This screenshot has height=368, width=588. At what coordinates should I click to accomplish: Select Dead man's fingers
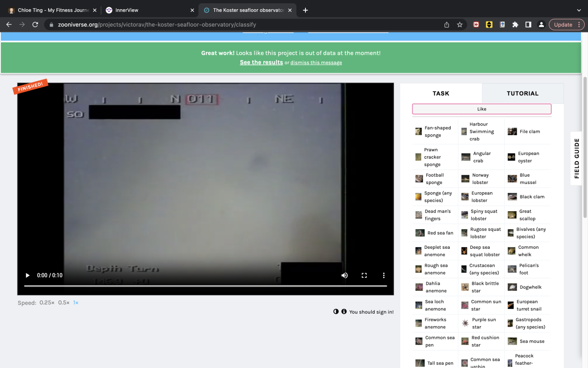pos(435,215)
